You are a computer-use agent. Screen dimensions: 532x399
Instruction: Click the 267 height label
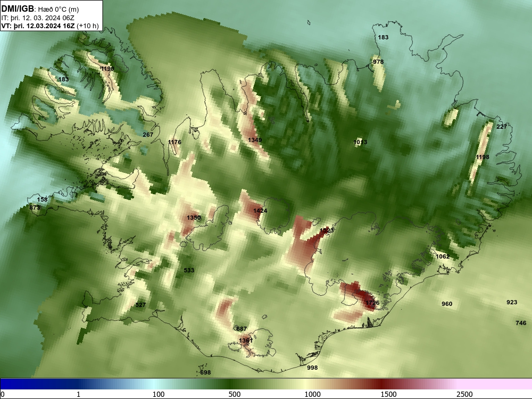click(148, 135)
